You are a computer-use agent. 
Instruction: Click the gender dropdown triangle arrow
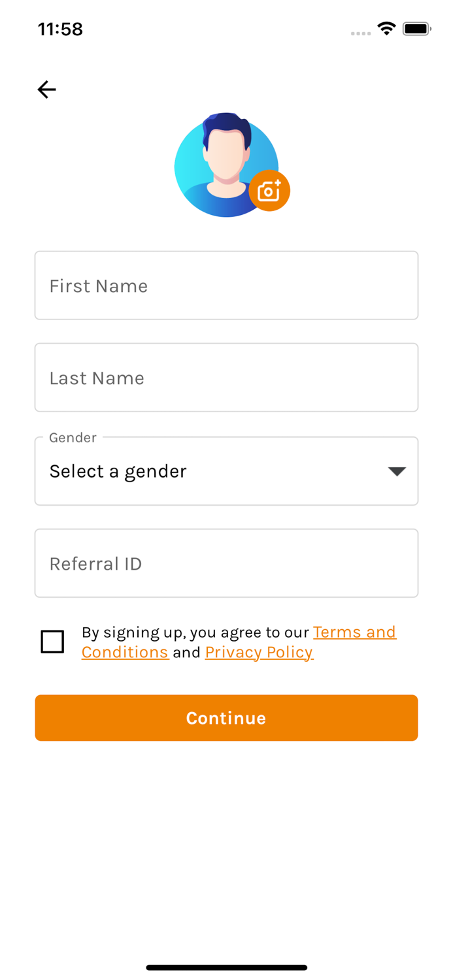pos(397,471)
